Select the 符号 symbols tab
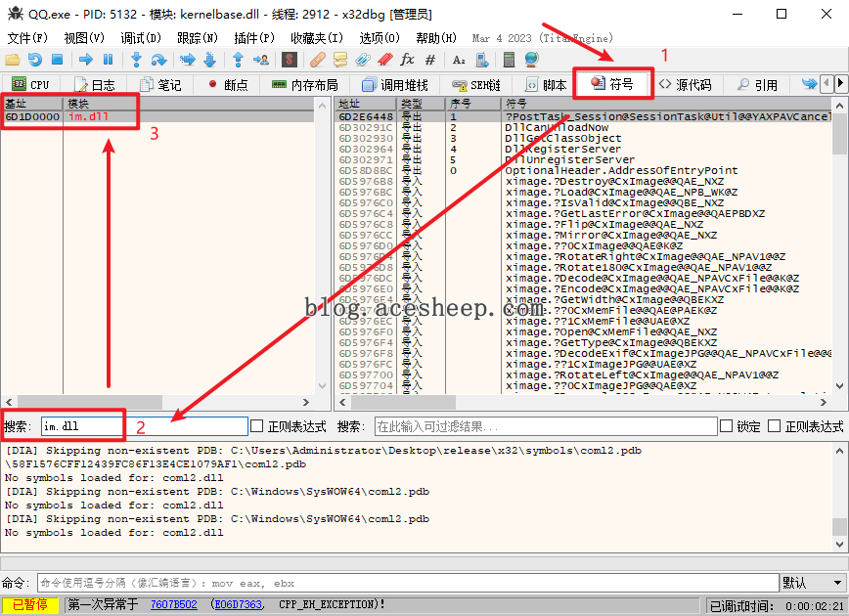Viewport: 849px width, 616px height. coord(612,84)
